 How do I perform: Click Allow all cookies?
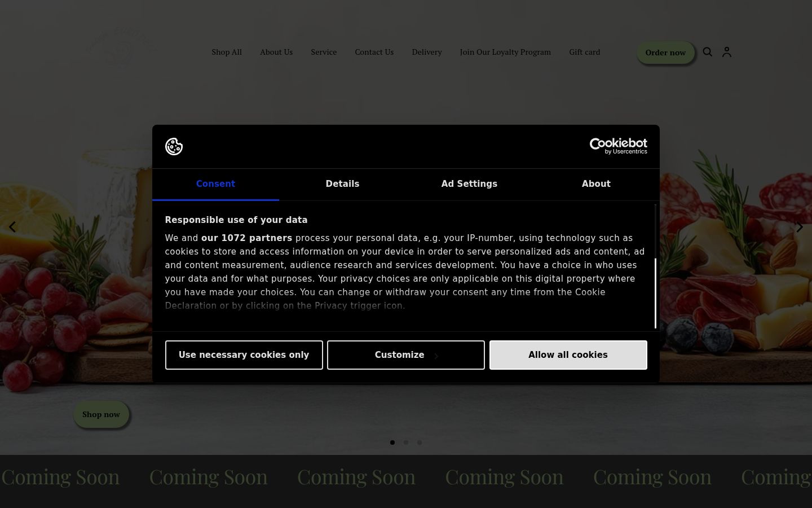tap(568, 355)
